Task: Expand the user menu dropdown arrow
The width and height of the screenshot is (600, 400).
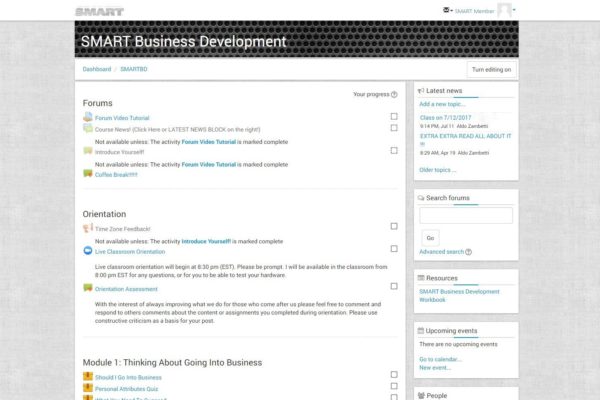Action: click(x=514, y=10)
